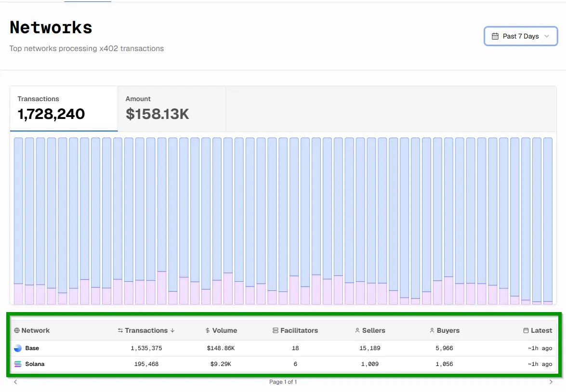Switch to the Transactions tab
566x392 pixels.
click(64, 109)
